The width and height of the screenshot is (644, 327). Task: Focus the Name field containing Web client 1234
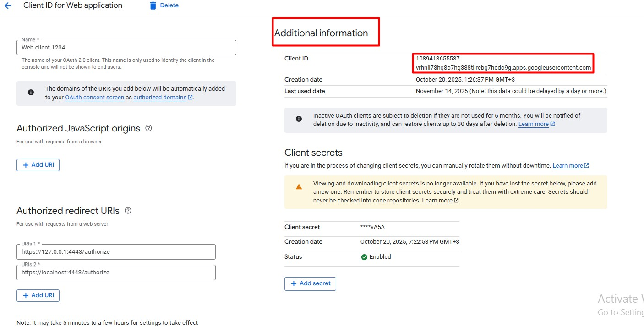tap(126, 48)
